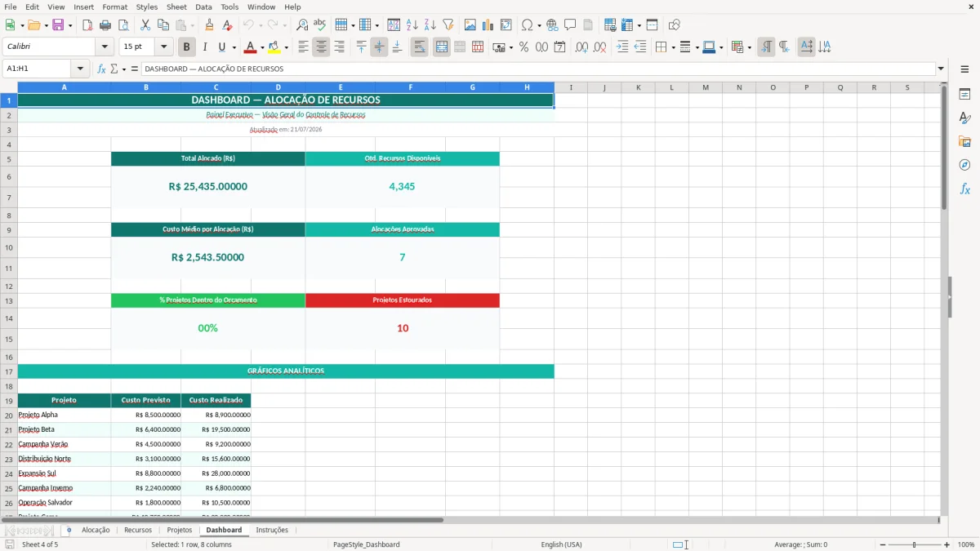Toggle Center Vertically alignment
This screenshot has width=980, height=551.
(379, 47)
